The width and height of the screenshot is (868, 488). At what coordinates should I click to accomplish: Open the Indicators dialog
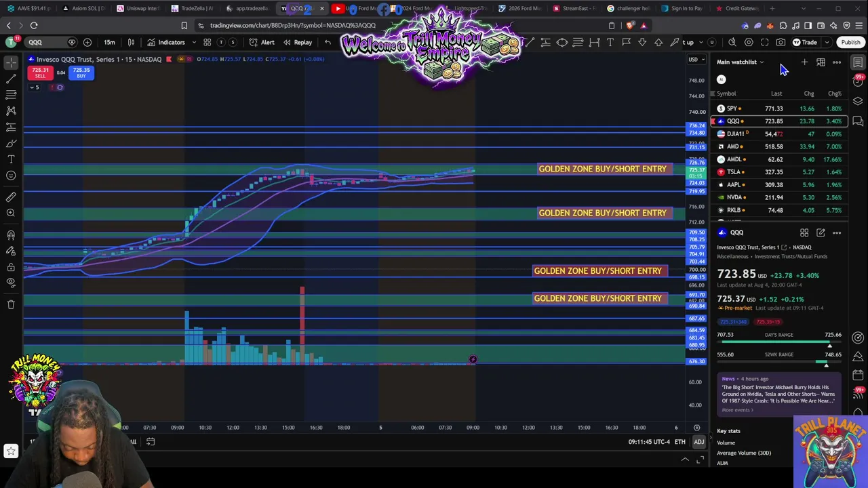click(x=166, y=42)
